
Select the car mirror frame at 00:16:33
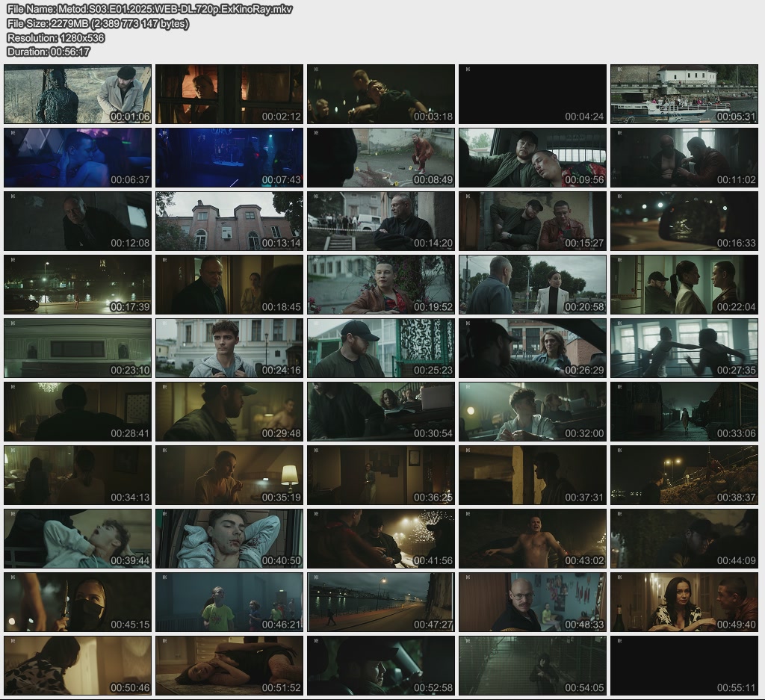click(x=684, y=221)
